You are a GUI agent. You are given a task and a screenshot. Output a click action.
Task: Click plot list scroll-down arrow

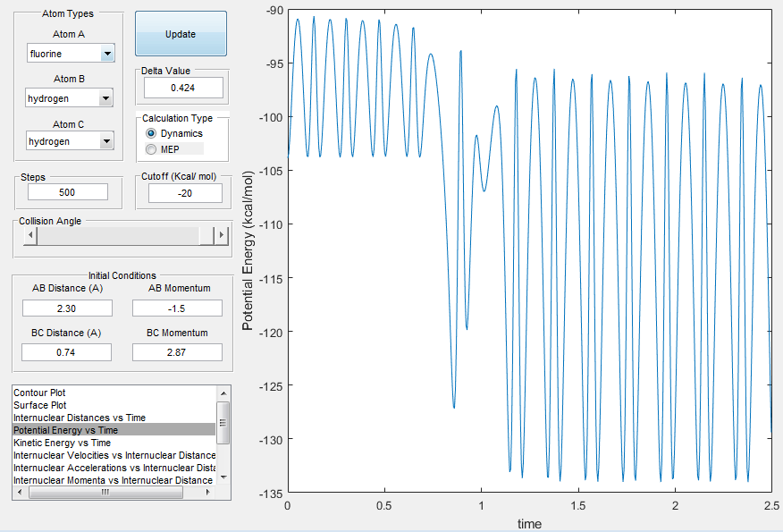223,478
